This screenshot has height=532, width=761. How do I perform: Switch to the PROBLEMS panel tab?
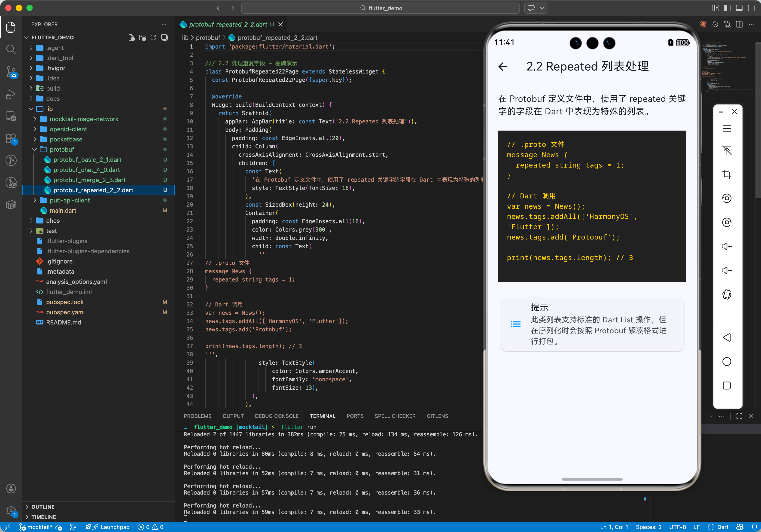(197, 416)
